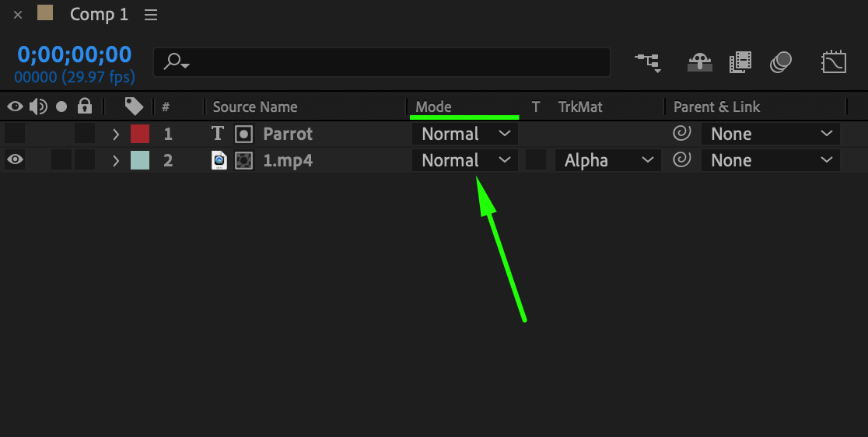Viewport: 868px width, 437px height.
Task: Hide the 1.mp4 layer visibility eye
Action: pos(15,160)
